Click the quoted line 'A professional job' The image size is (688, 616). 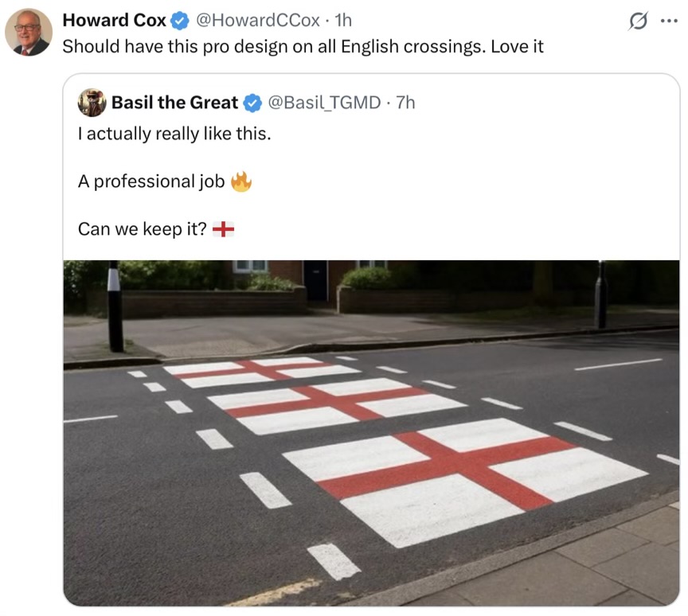151,181
